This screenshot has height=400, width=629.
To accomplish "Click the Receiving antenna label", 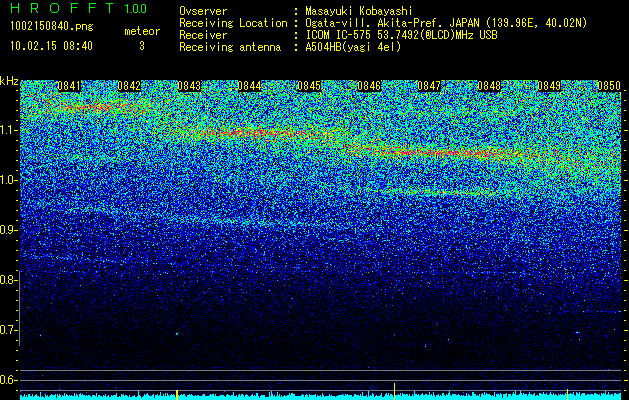I will click(230, 47).
